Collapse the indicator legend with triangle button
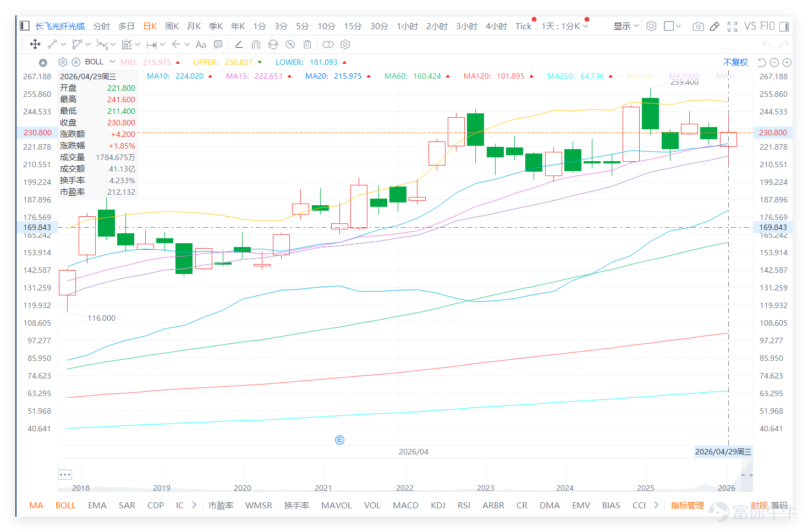This screenshot has width=808, height=532. tap(43, 63)
